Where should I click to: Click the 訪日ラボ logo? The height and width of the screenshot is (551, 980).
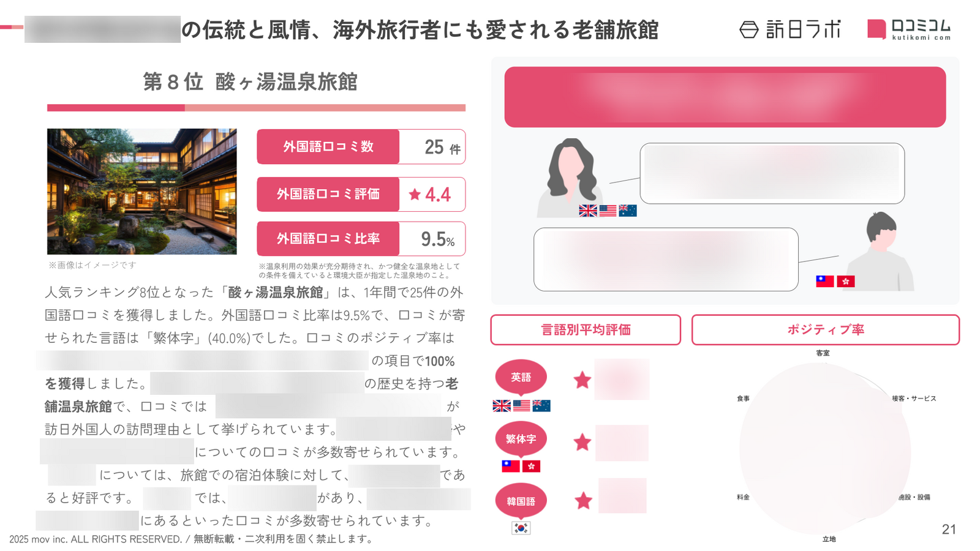(790, 29)
